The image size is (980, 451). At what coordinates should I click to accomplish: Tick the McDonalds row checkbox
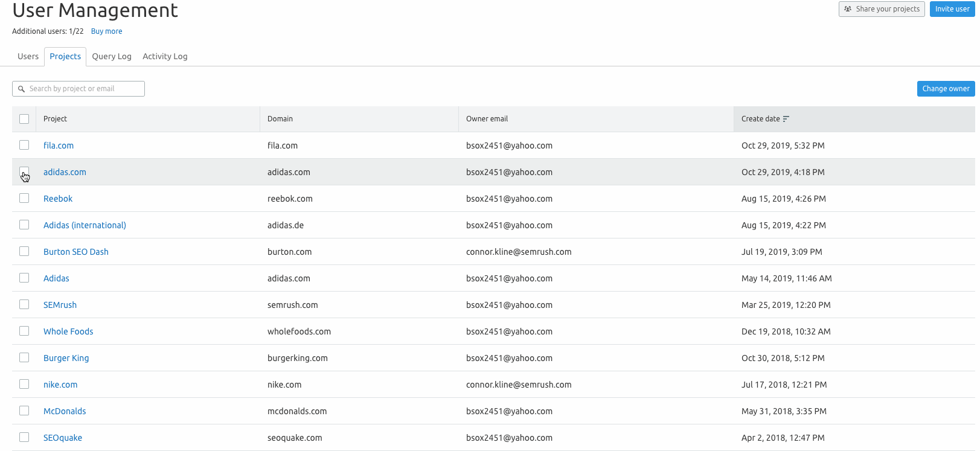pyautogui.click(x=24, y=411)
